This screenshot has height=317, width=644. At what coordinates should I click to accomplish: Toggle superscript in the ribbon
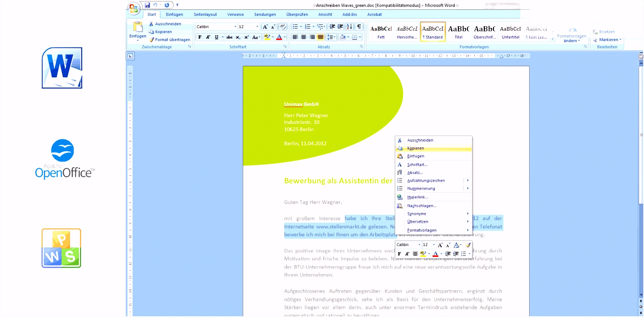247,37
